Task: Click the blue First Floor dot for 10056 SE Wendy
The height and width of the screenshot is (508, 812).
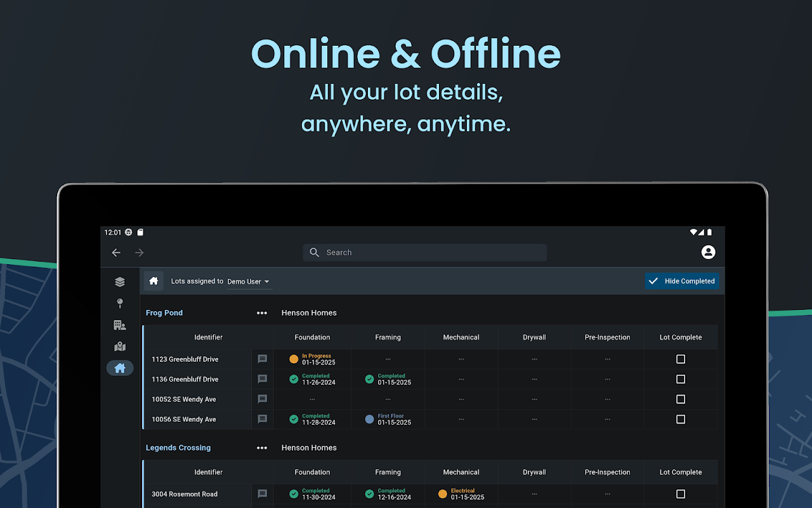Action: pyautogui.click(x=370, y=419)
